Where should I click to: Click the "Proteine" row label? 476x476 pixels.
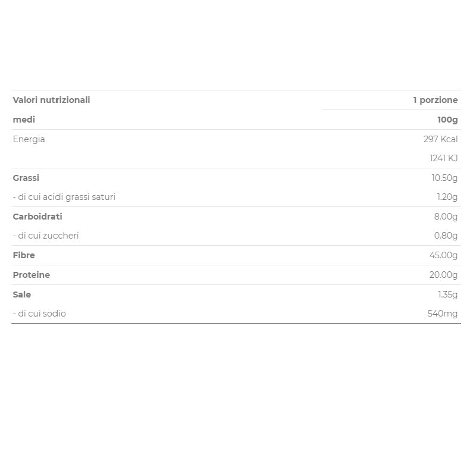(x=31, y=275)
